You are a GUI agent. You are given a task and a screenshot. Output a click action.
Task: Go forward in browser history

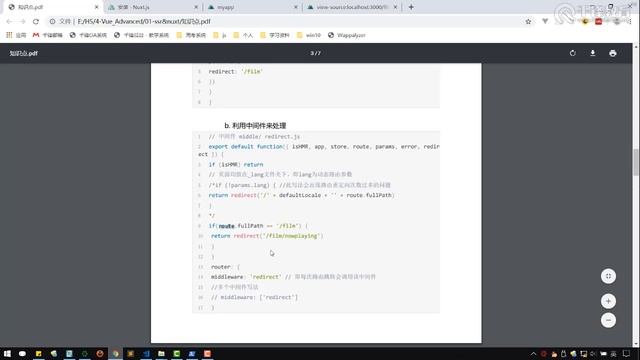[x=22, y=21]
